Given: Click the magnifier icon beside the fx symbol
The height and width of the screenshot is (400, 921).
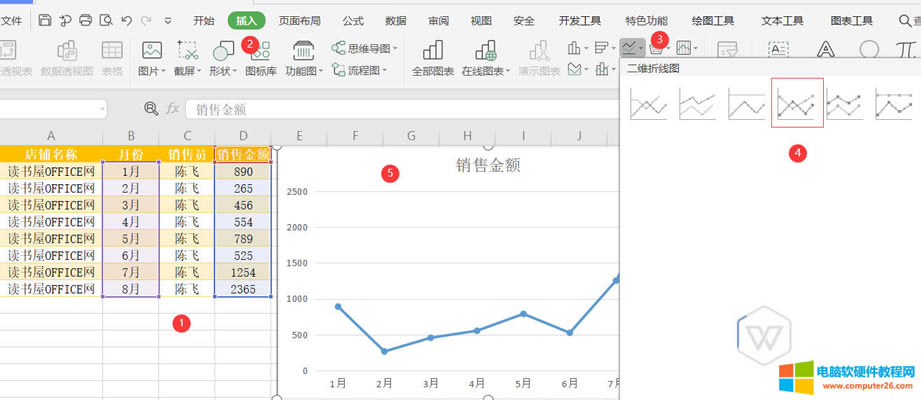Looking at the screenshot, I should pos(151,109).
